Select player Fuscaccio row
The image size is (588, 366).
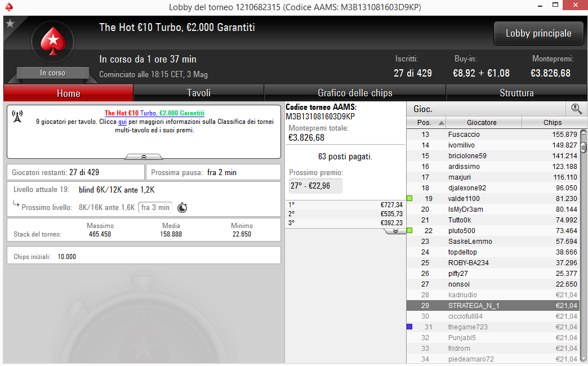(493, 134)
